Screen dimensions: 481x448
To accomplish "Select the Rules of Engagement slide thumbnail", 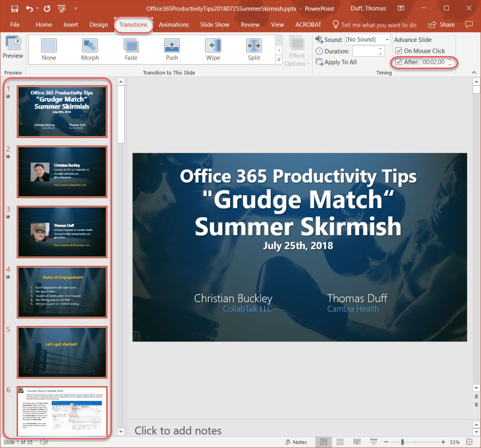I will (x=62, y=292).
